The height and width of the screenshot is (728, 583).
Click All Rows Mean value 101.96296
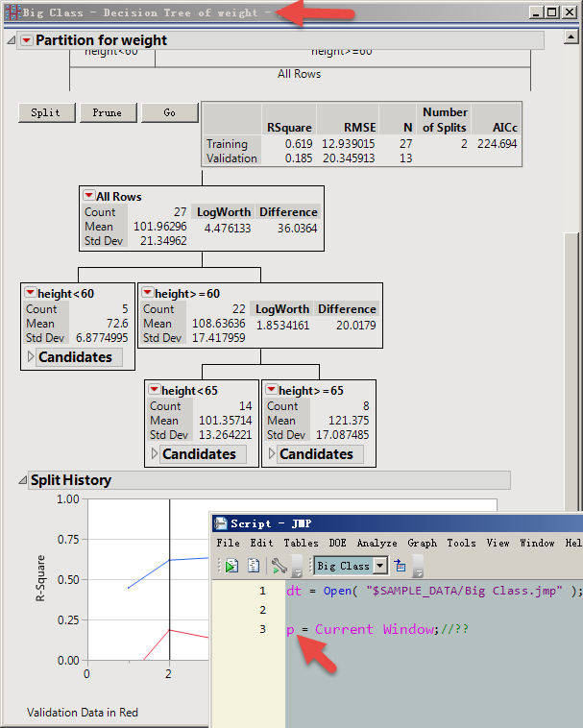[160, 226]
